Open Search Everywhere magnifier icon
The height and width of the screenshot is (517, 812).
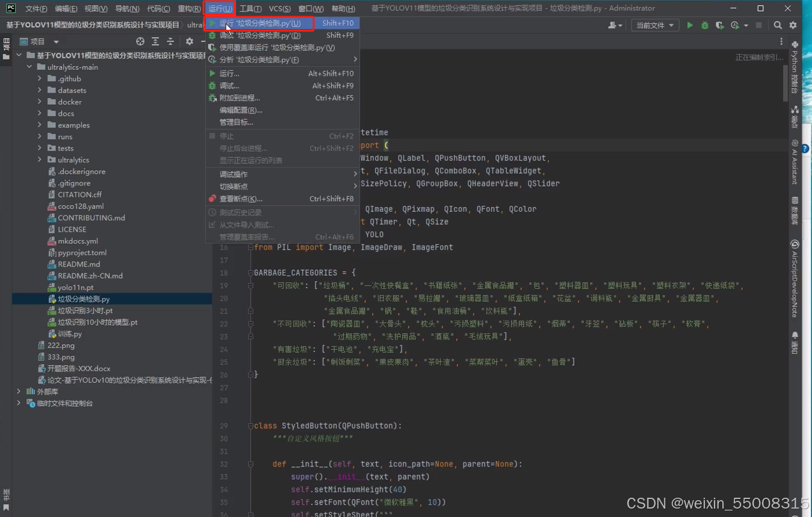778,25
